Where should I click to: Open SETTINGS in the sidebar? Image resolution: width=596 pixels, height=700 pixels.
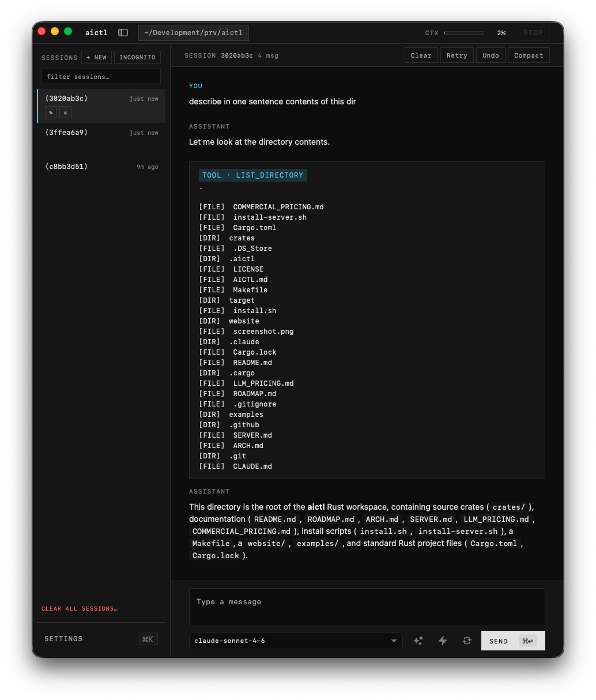(x=63, y=639)
